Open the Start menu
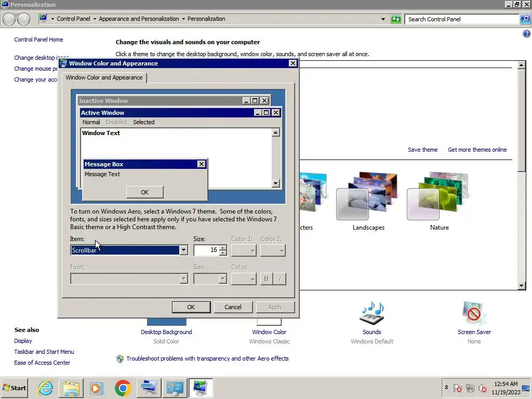Screen dimensions: 532x399 [15, 388]
